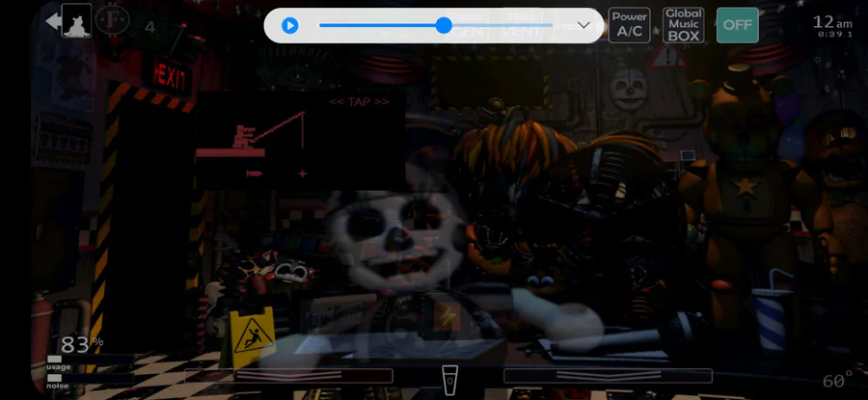The width and height of the screenshot is (868, 400).
Task: Click the flashlight icon at bottom center
Action: pos(449,380)
